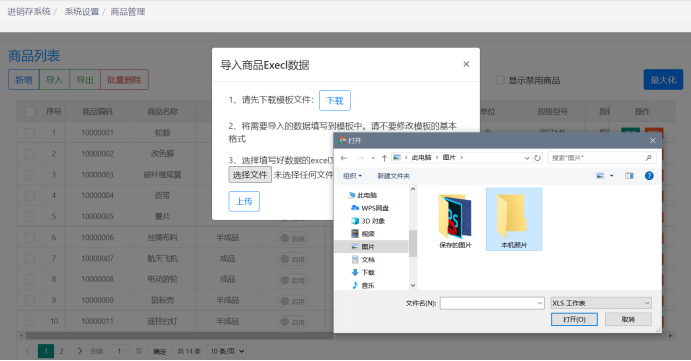Open recent locations dropdown arrow
Screen dimensions: 691x361
(x=373, y=158)
